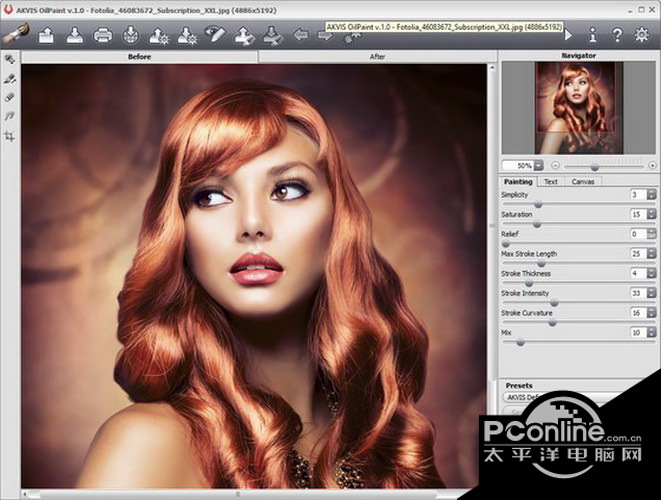Open the 50% zoom level dropdown

point(538,165)
